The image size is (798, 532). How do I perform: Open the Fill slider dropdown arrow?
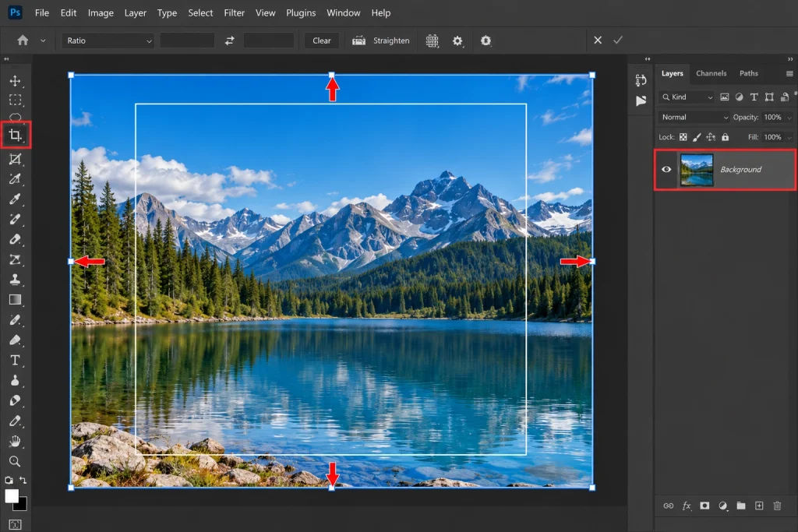(x=789, y=137)
